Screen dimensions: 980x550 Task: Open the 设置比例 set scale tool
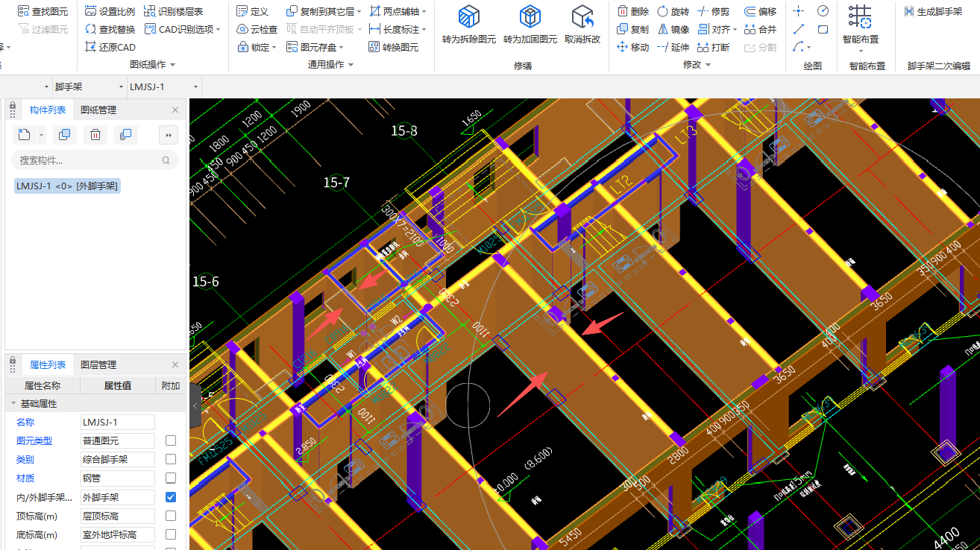tap(110, 11)
